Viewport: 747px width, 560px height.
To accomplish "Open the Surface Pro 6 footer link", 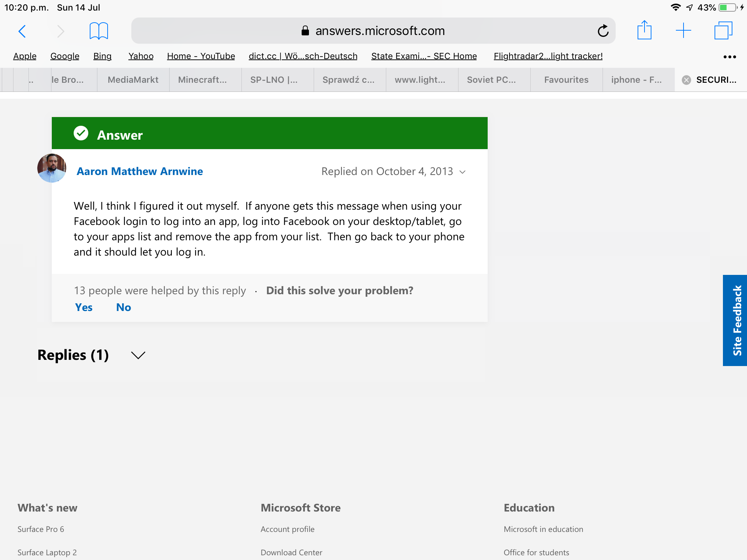I will pos(40,529).
